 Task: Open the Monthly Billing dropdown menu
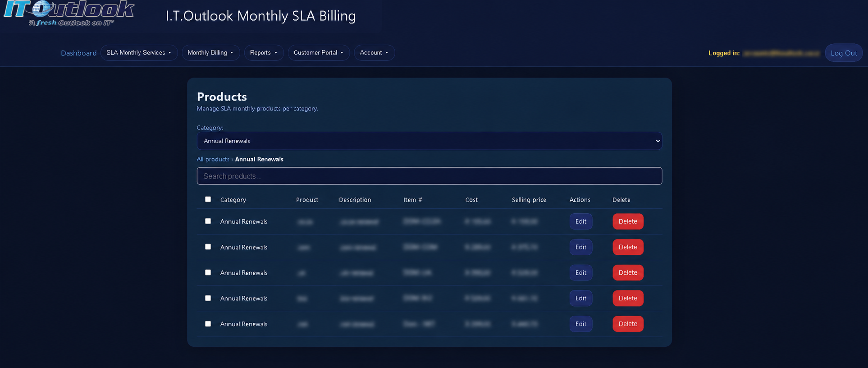point(210,53)
